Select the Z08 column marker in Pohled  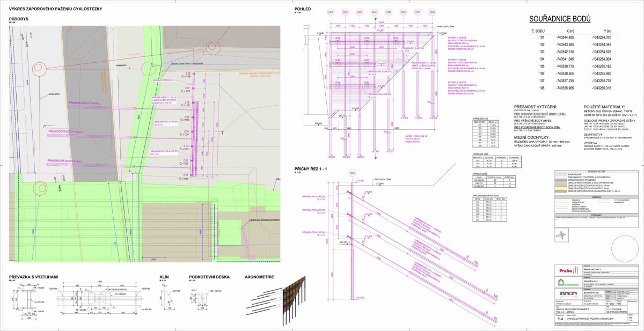[433, 12]
